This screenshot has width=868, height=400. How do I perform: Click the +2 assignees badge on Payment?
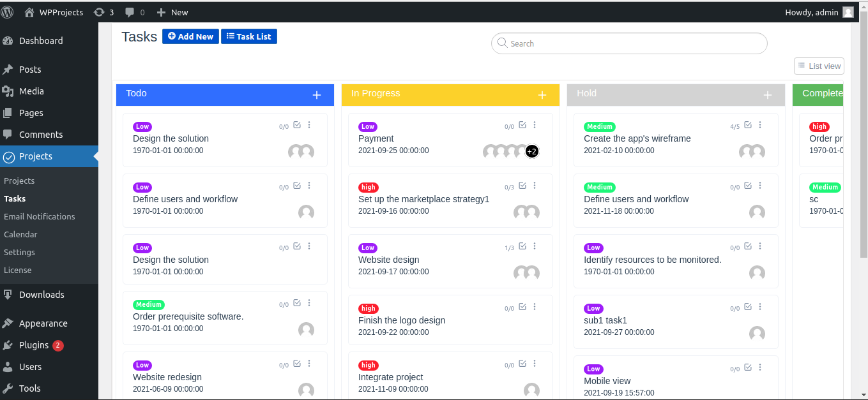531,152
